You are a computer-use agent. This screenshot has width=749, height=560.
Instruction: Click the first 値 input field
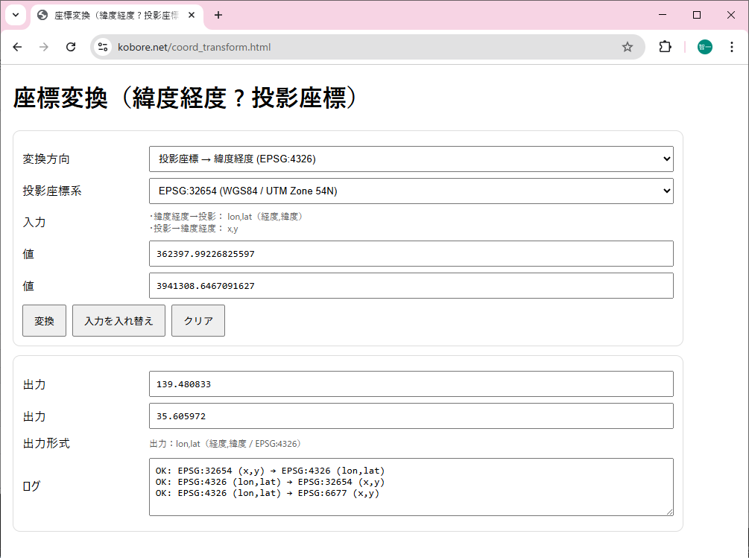click(411, 254)
